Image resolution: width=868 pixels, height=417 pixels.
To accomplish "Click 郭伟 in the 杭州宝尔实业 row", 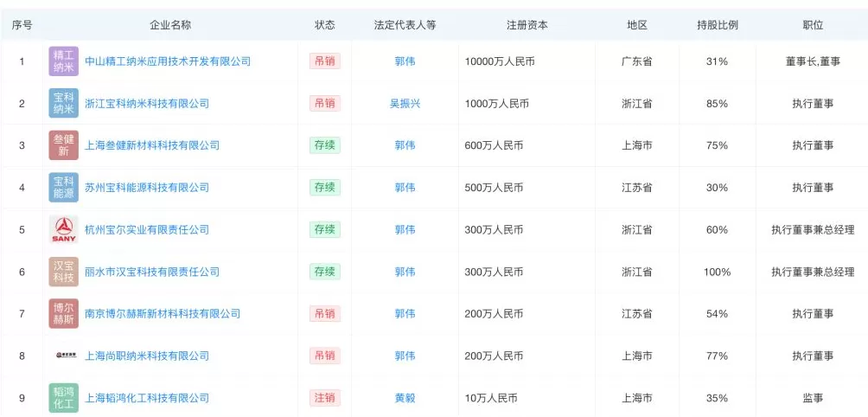I will [x=405, y=230].
